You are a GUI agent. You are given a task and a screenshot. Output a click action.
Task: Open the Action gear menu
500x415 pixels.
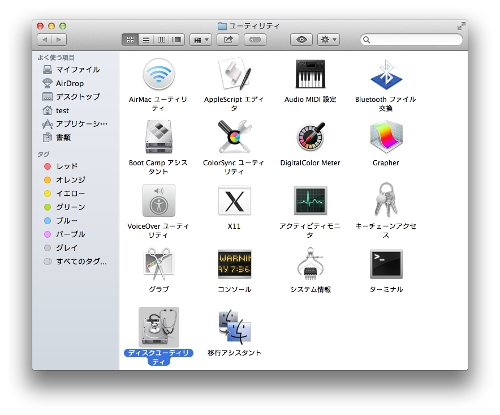pos(328,40)
